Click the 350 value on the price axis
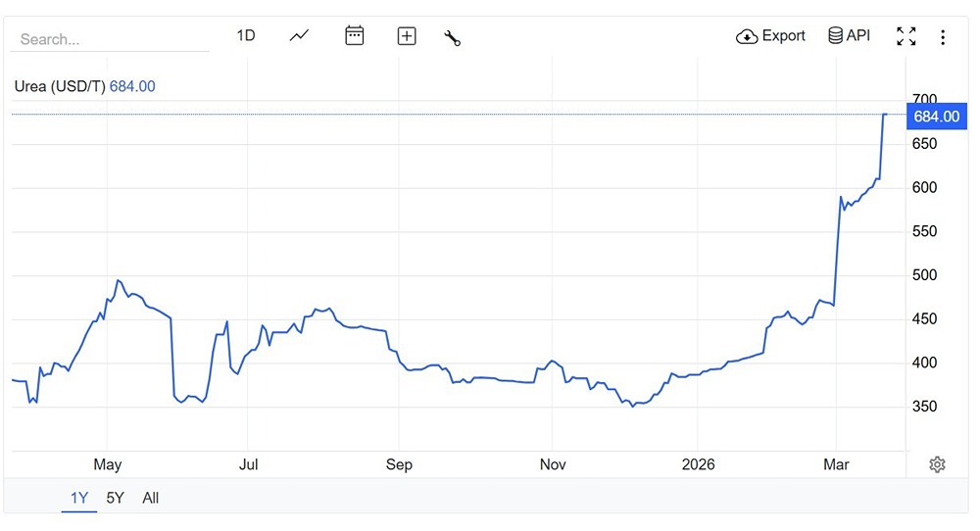The height and width of the screenshot is (531, 980). click(x=925, y=407)
